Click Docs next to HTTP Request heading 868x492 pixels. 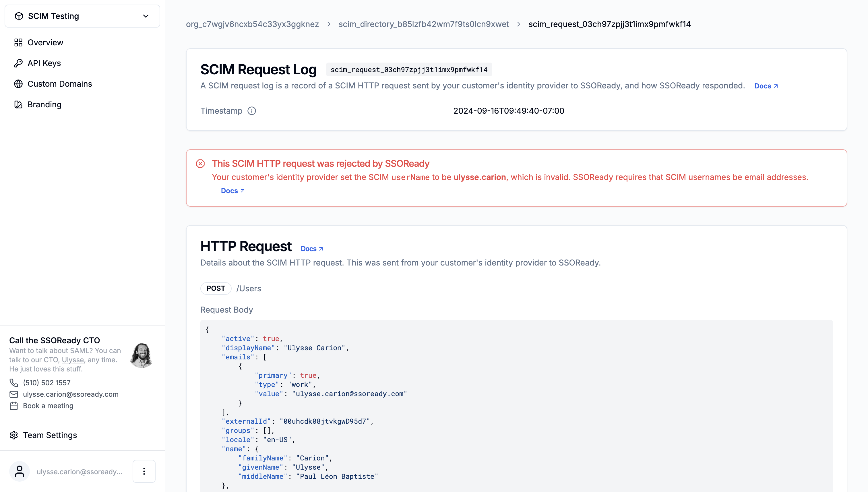coord(309,248)
